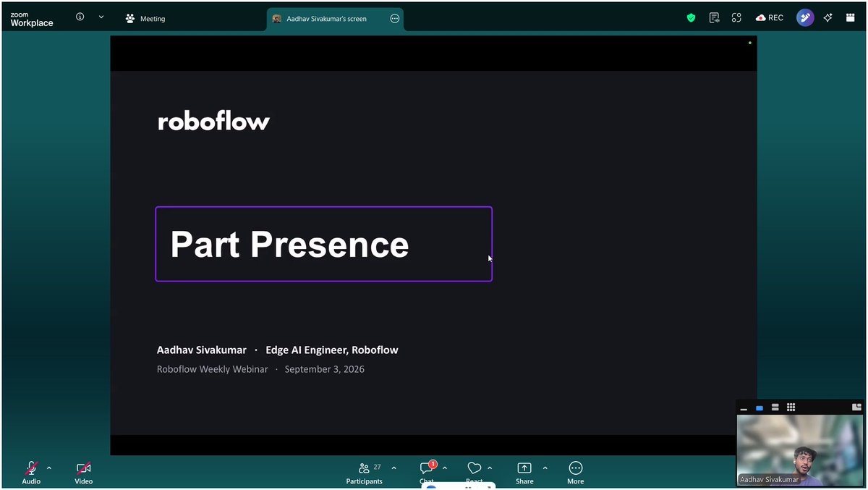Switch to the Meeting tab

click(145, 18)
